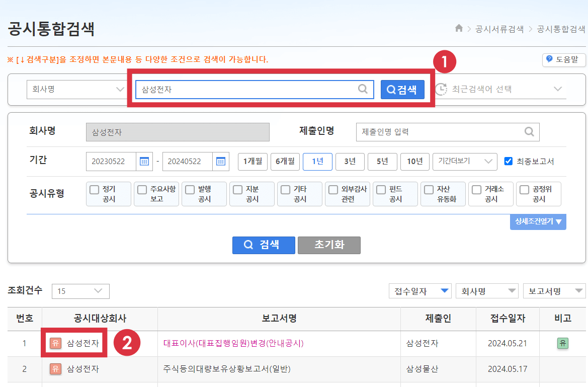The image size is (588, 387).
Task: Select the 접수일자 sort option above the table
Action: tap(421, 291)
